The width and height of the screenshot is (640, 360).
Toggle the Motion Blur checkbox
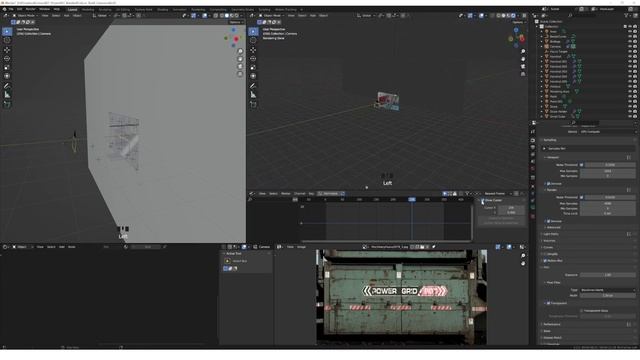pyautogui.click(x=545, y=260)
